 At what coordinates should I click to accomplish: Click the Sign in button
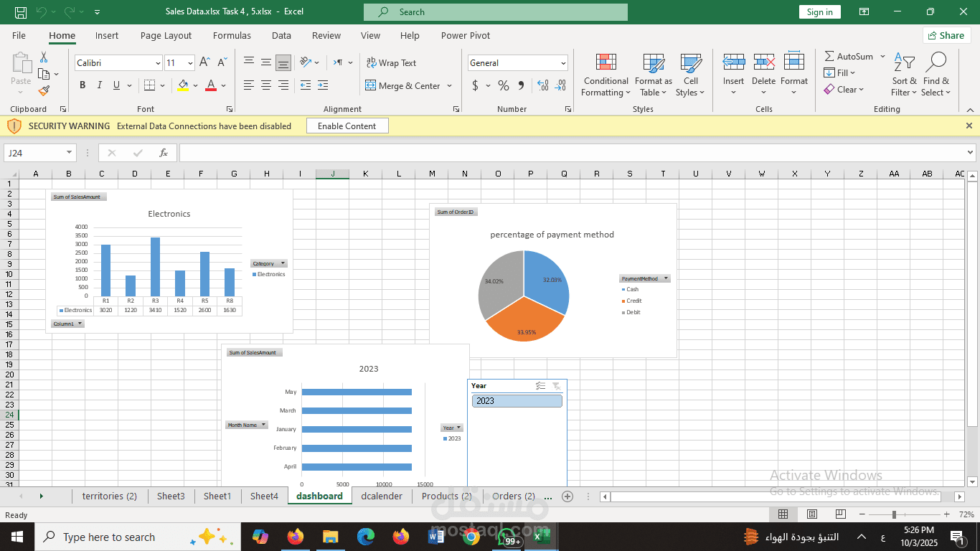(x=819, y=12)
